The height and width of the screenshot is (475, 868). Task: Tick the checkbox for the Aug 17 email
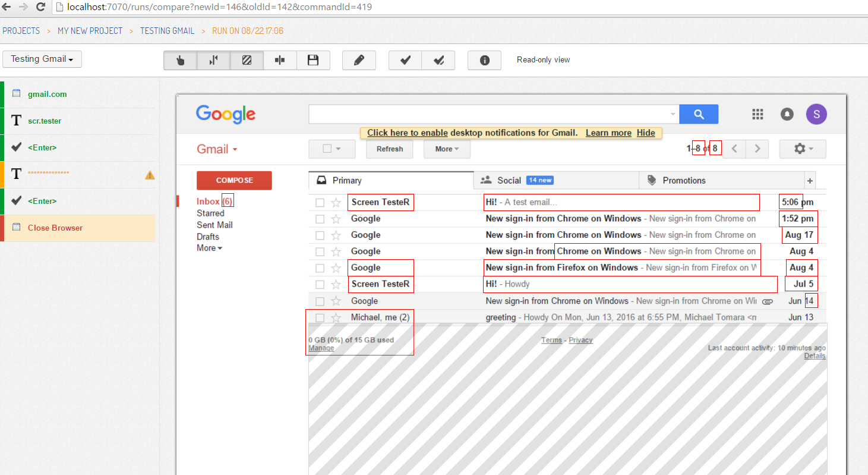320,235
